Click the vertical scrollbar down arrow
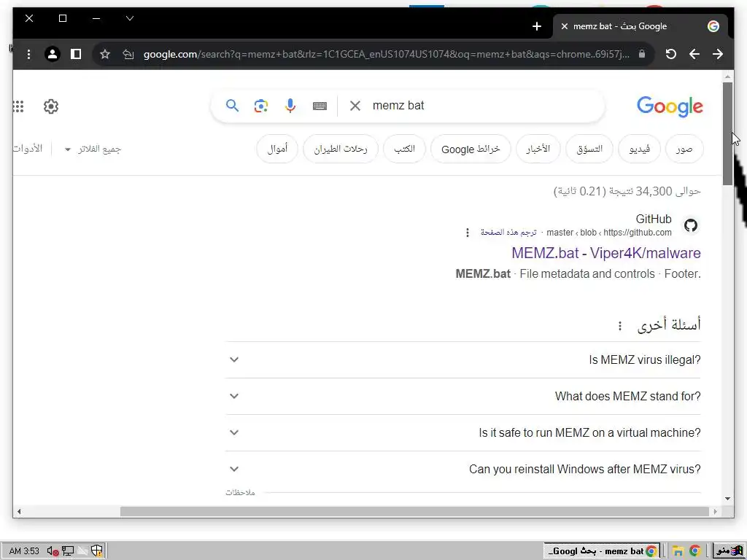The image size is (747, 560). point(727,499)
